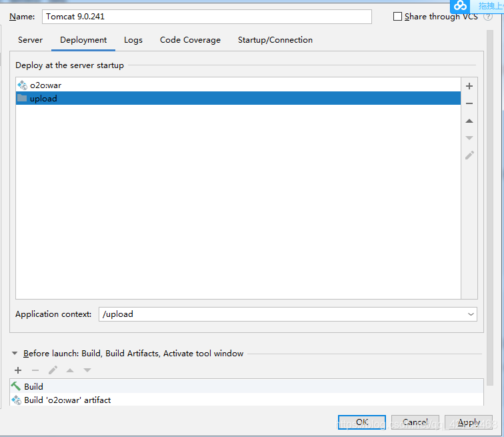Open the Logs tab

[133, 40]
